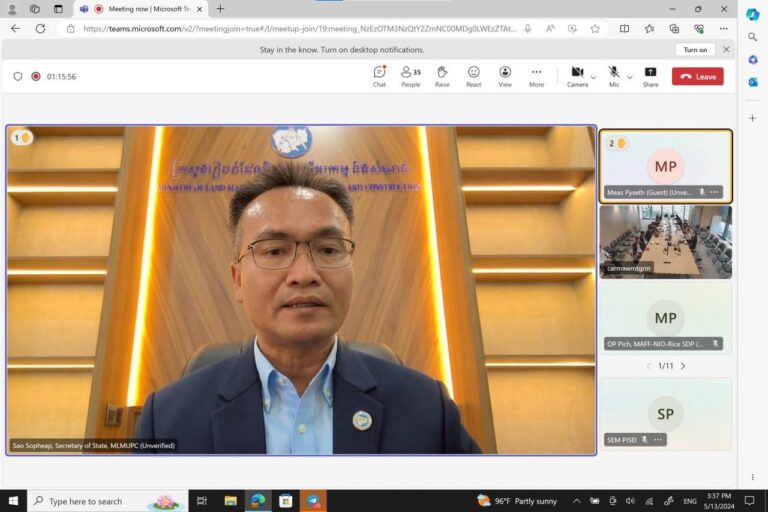Open a new browser tab
768x512 pixels.
(220, 9)
